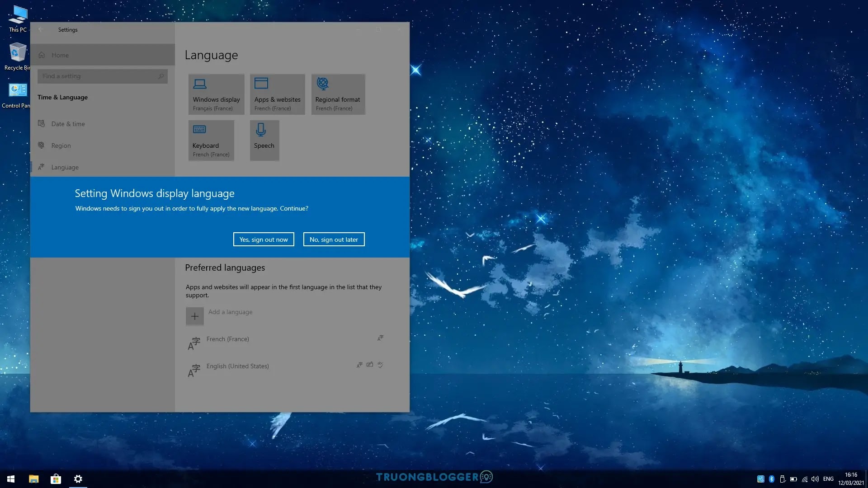
Task: Open Date & time settings page
Action: click(x=103, y=124)
